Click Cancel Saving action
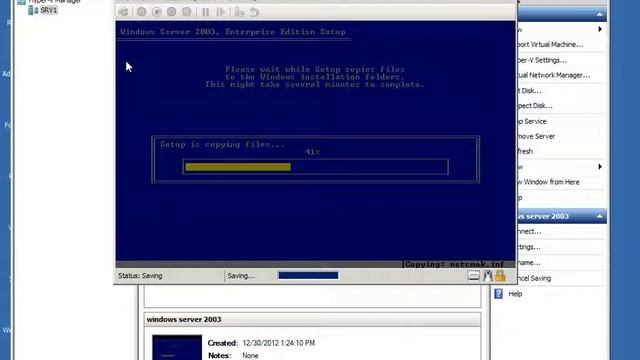The width and height of the screenshot is (640, 360). point(534,278)
